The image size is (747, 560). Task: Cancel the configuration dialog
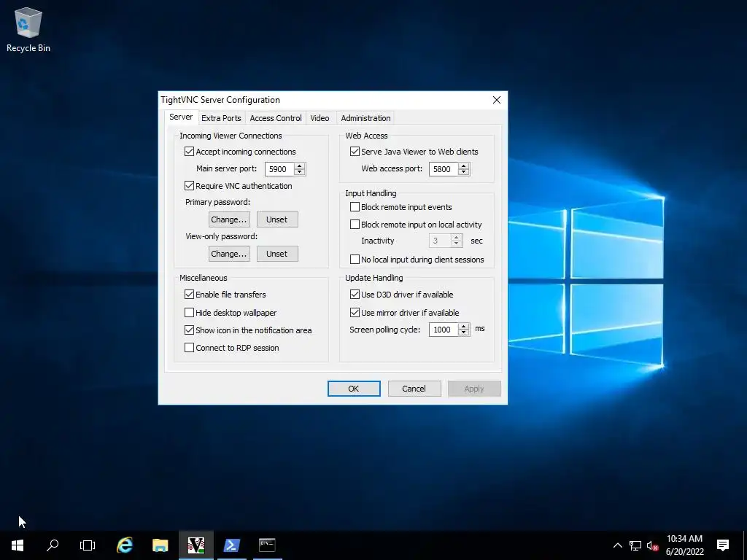click(414, 389)
